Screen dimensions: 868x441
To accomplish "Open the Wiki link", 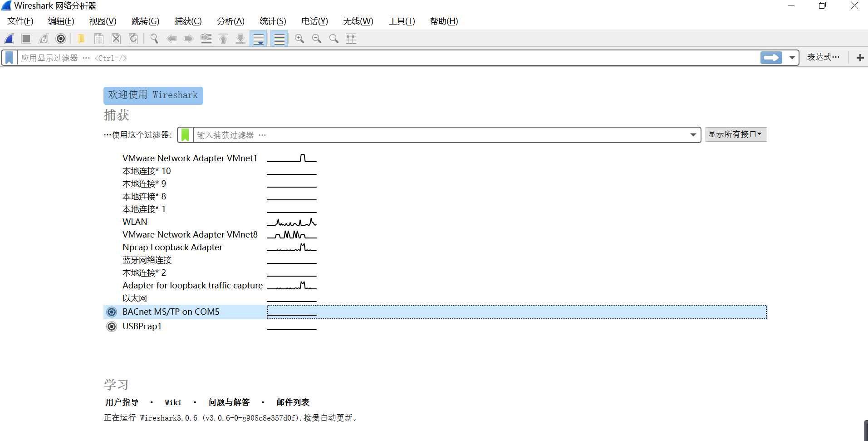I will click(x=173, y=402).
